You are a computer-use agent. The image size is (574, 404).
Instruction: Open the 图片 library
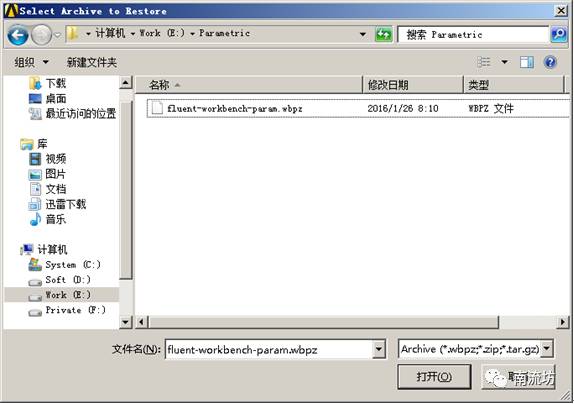point(48,174)
